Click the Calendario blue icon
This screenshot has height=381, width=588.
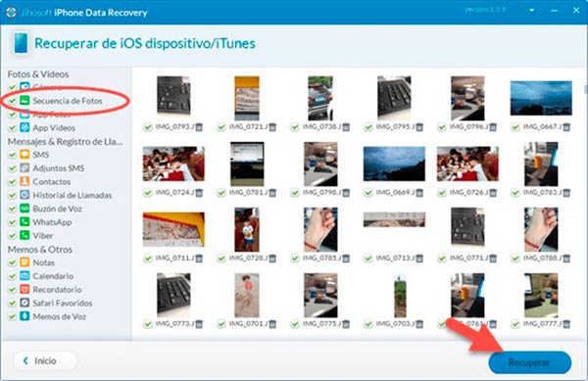coord(24,276)
